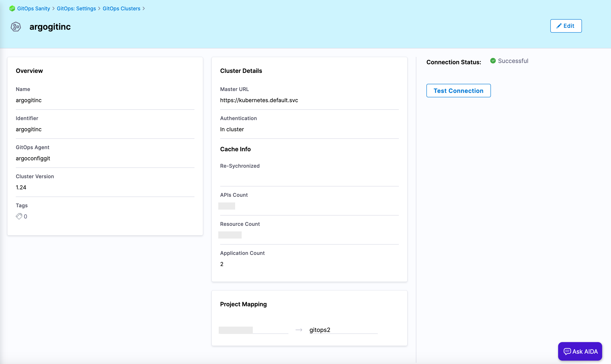
Task: Click the GitOps Sanity project icon
Action: [x=12, y=9]
